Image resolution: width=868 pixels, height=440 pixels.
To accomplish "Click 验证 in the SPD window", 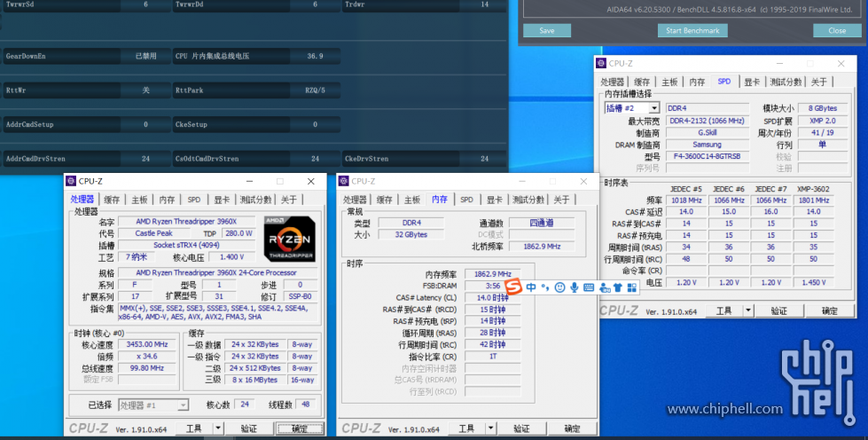I will (x=778, y=310).
